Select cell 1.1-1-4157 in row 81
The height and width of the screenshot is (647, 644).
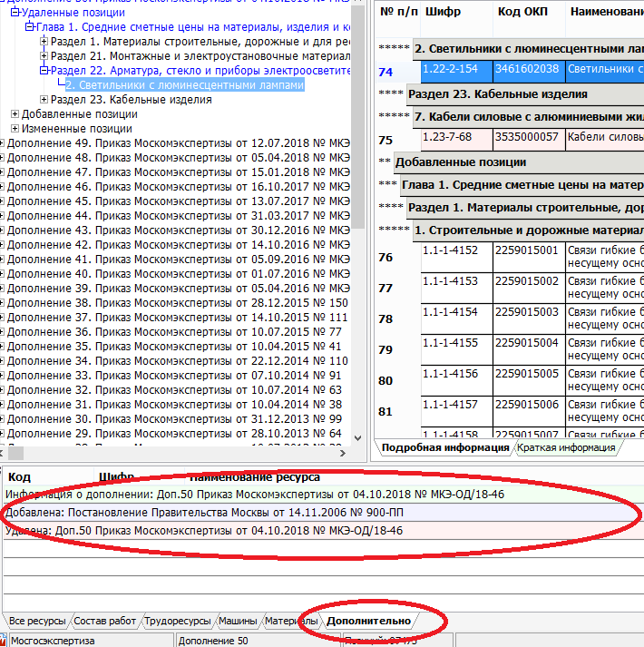click(x=457, y=411)
